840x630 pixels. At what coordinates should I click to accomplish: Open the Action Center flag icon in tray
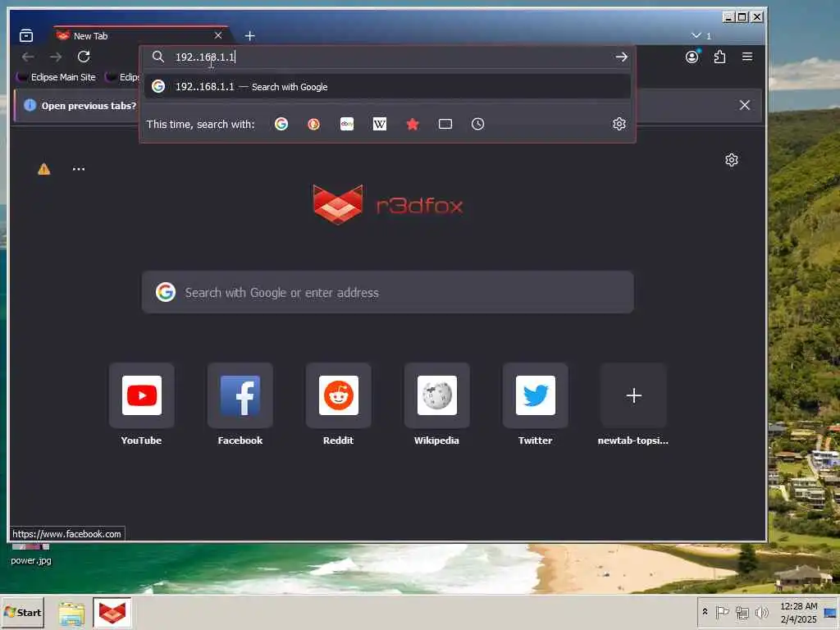coord(722,612)
